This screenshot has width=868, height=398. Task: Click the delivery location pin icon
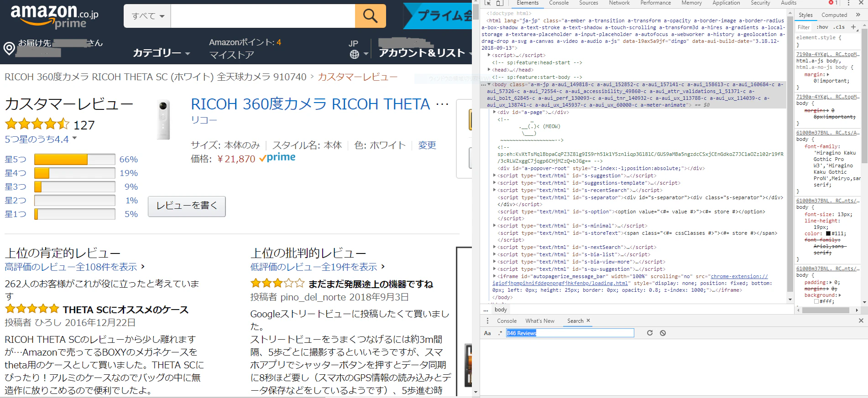[9, 48]
